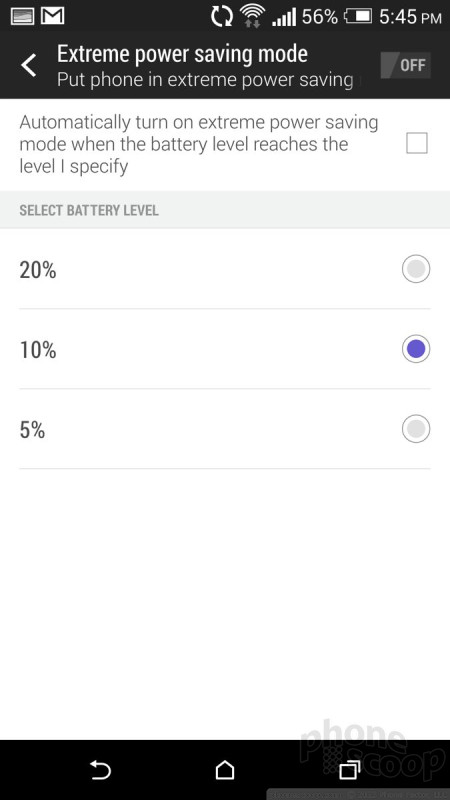Tap the battery icon in status bar
The height and width of the screenshot is (800, 450).
coord(358,17)
